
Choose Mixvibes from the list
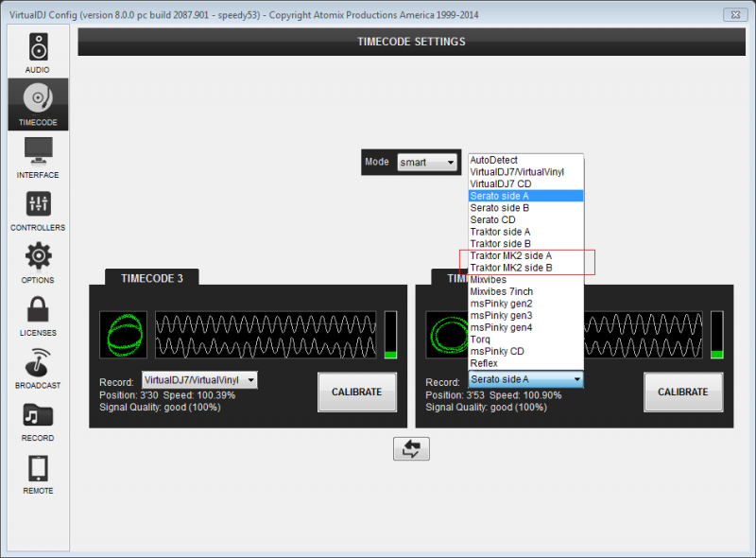[x=525, y=280]
